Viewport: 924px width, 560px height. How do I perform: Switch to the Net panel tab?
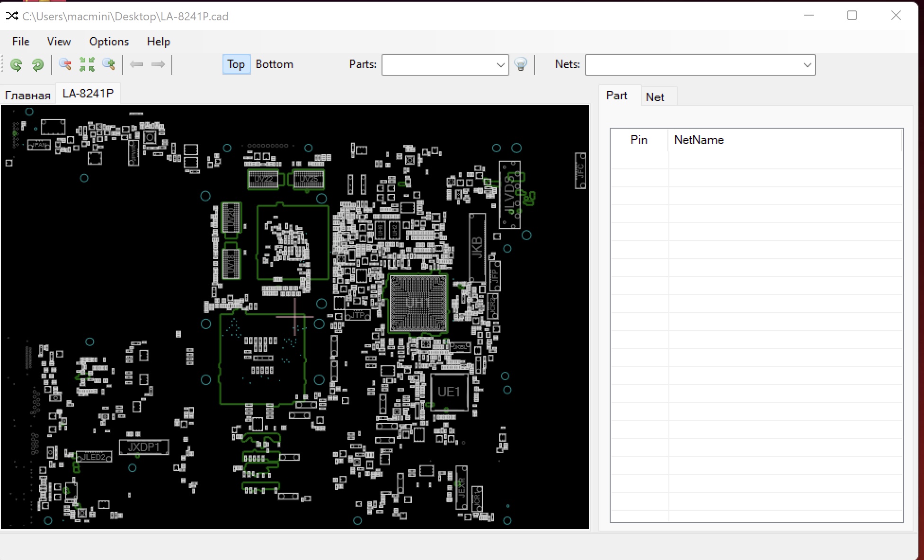655,97
